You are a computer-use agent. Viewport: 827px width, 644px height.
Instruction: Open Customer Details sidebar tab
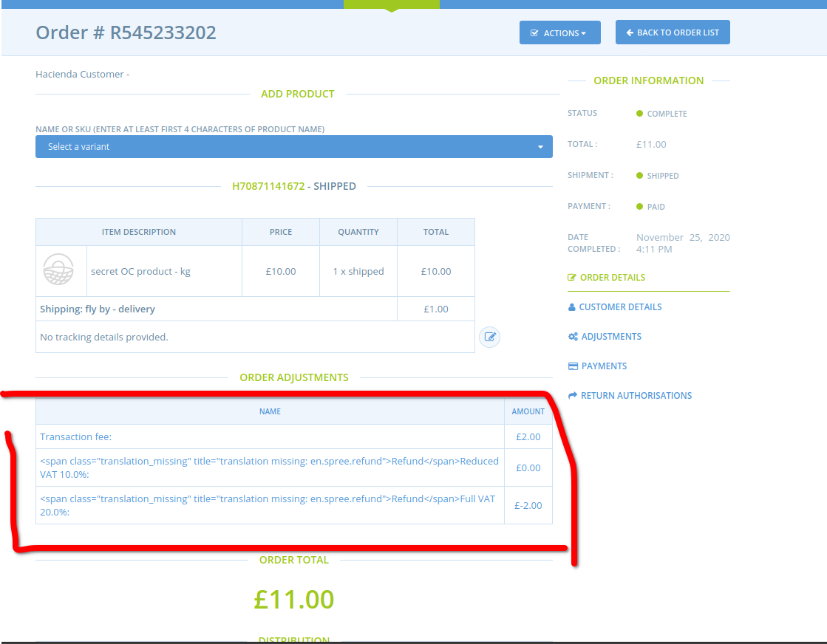[x=615, y=306]
